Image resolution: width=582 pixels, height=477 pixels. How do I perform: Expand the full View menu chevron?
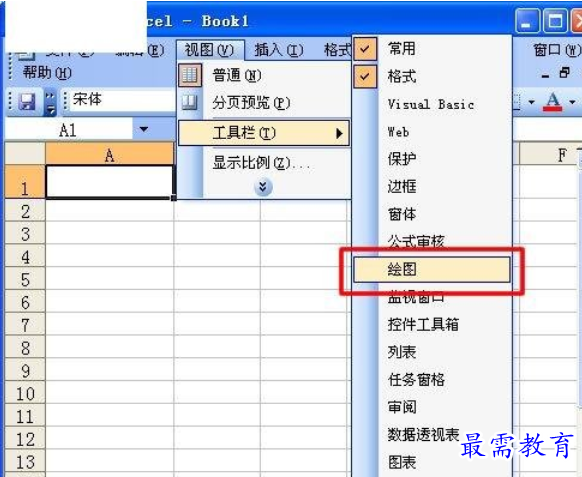(x=263, y=187)
